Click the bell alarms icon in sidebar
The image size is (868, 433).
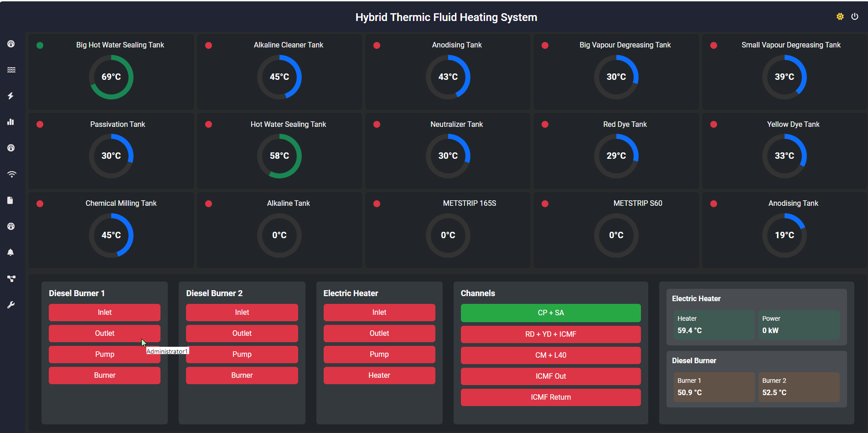click(x=11, y=252)
